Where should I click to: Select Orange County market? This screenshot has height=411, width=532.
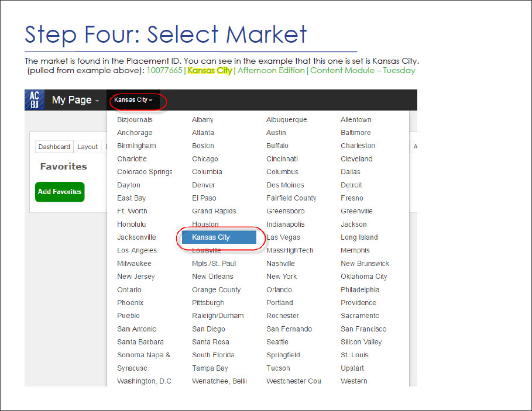[216, 290]
